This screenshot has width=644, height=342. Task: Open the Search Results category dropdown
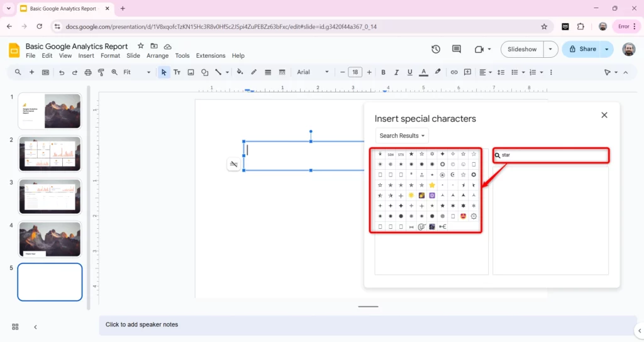[402, 136]
